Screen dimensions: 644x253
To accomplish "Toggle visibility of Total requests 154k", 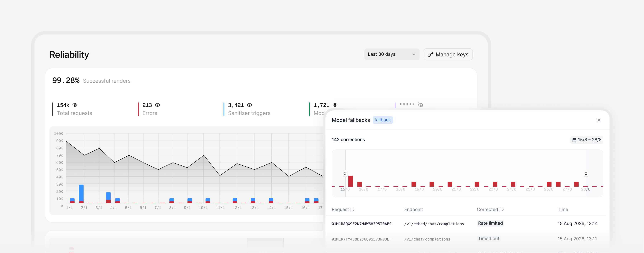I will point(75,105).
